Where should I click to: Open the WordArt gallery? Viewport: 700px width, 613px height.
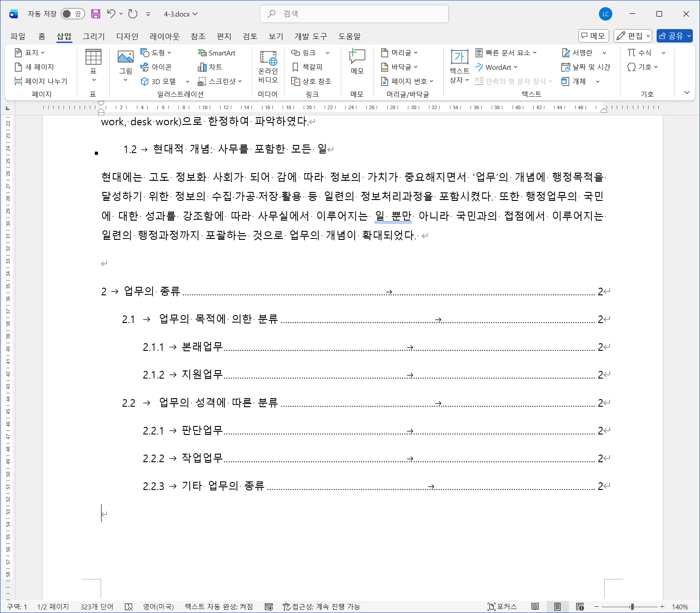pyautogui.click(x=496, y=67)
